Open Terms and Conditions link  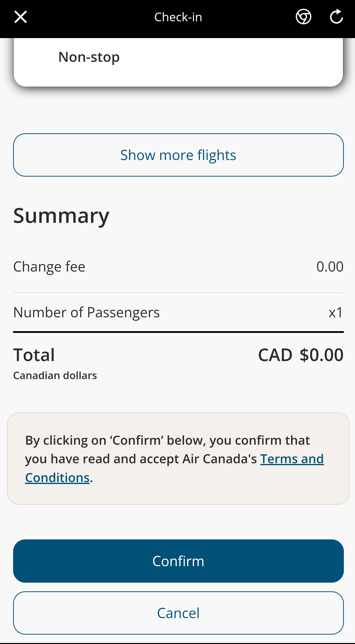(x=292, y=459)
